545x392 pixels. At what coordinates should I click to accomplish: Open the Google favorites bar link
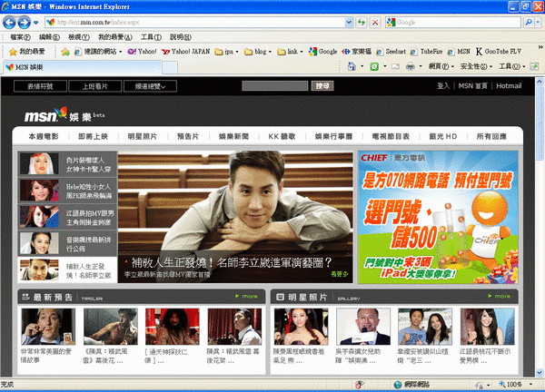[322, 52]
